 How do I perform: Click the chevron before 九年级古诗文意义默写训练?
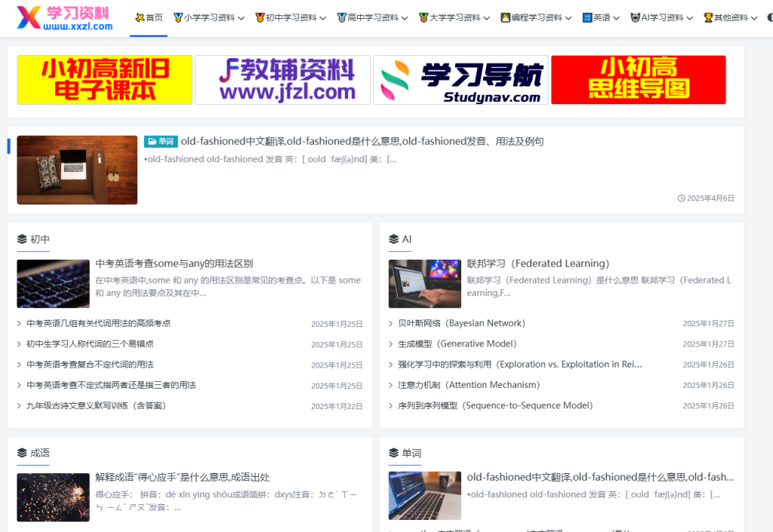(19, 405)
